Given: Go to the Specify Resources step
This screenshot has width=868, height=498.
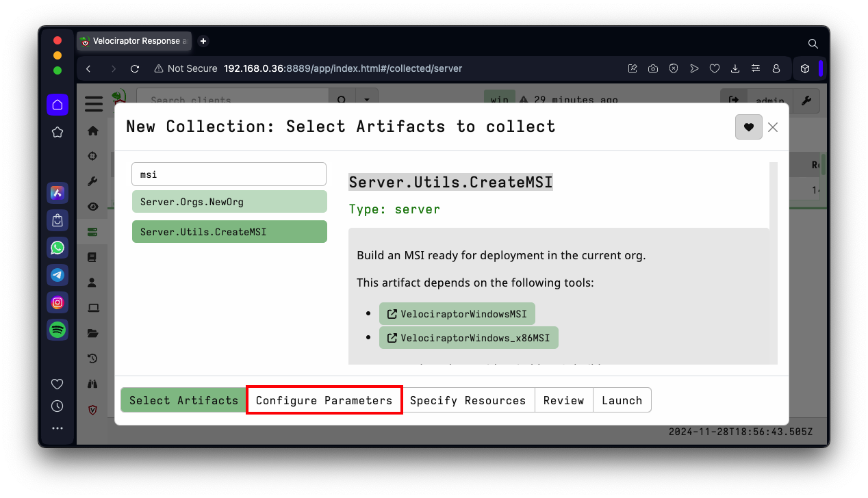Looking at the screenshot, I should [468, 400].
